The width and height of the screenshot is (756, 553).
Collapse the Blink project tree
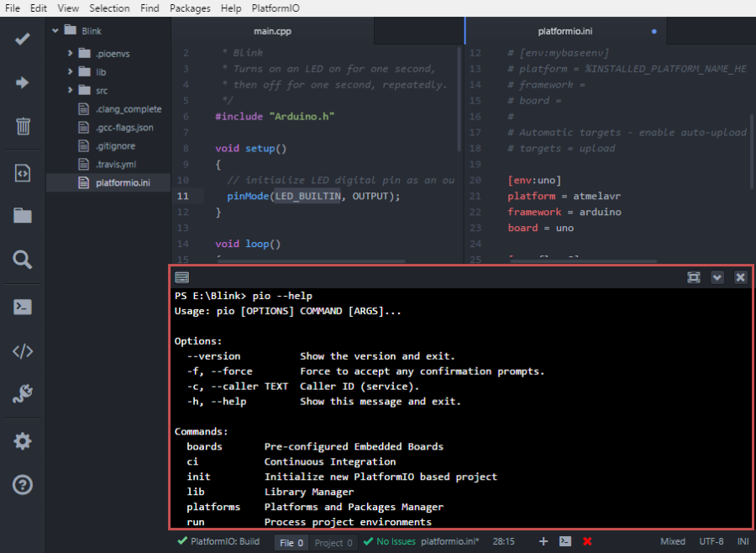point(55,29)
